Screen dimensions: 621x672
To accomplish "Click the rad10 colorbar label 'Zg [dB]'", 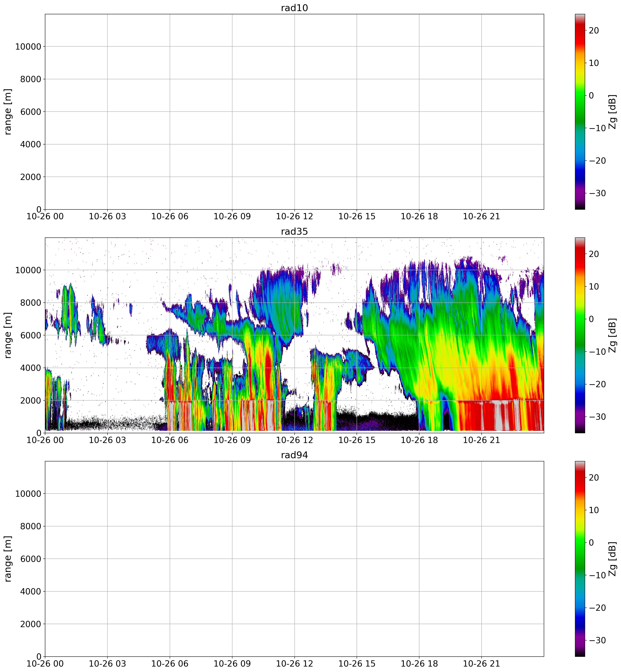I will 613,112.
